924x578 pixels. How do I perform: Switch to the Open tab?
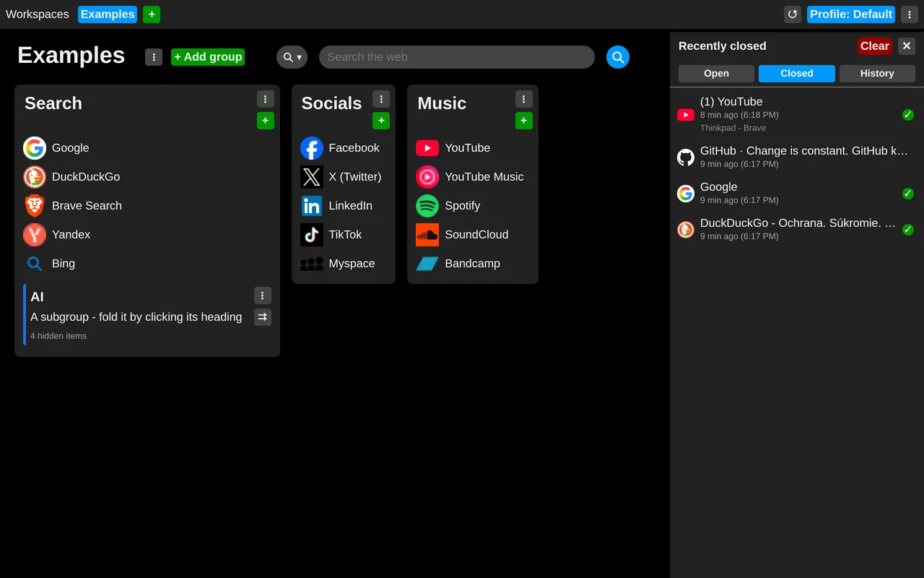pyautogui.click(x=716, y=74)
